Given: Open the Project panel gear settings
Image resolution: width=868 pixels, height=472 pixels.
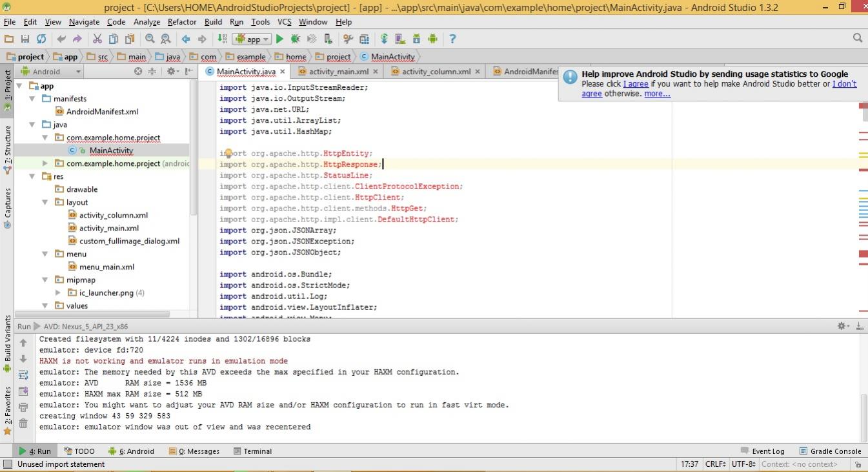Looking at the screenshot, I should [x=172, y=72].
